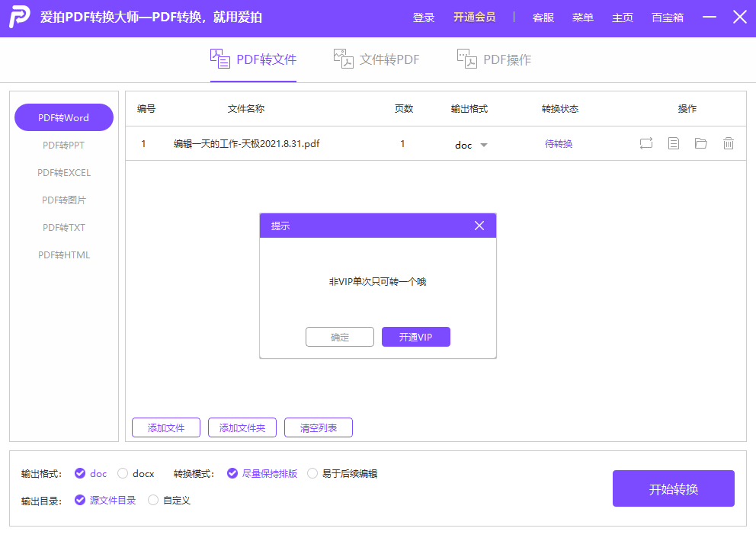Select PDF转HTML in the sidebar

point(64,255)
